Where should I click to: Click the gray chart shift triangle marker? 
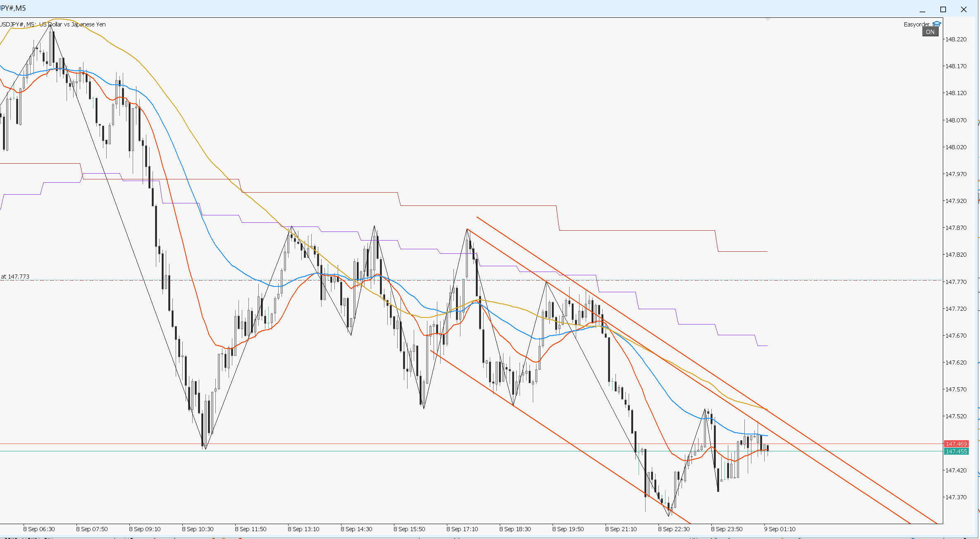point(768,19)
